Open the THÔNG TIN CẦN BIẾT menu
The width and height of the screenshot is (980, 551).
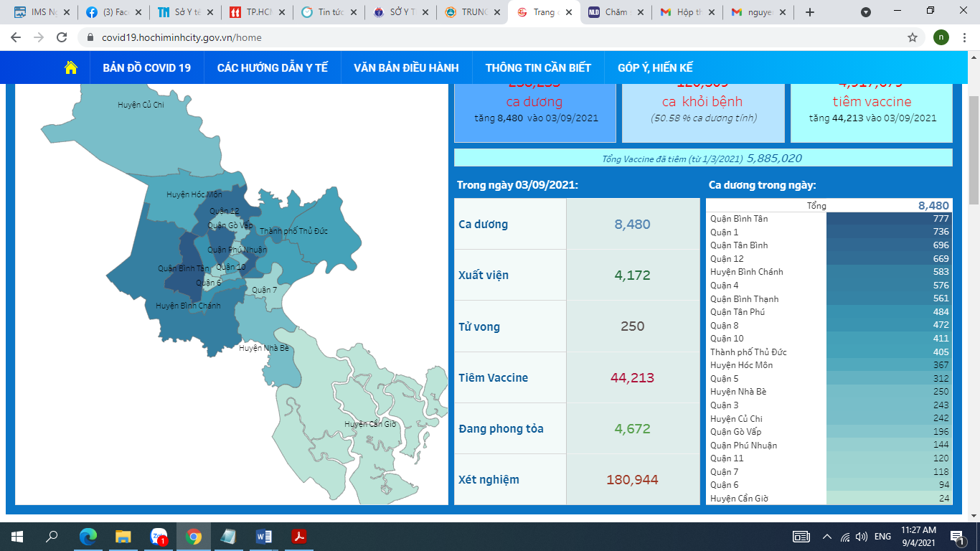click(x=538, y=67)
